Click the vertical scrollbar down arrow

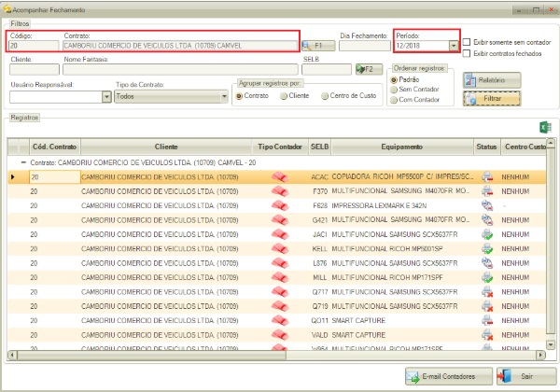click(551, 344)
